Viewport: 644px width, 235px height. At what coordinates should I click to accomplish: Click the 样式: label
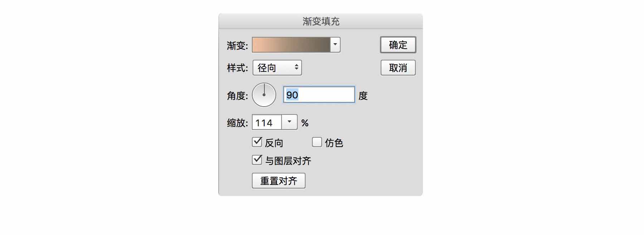click(x=237, y=68)
